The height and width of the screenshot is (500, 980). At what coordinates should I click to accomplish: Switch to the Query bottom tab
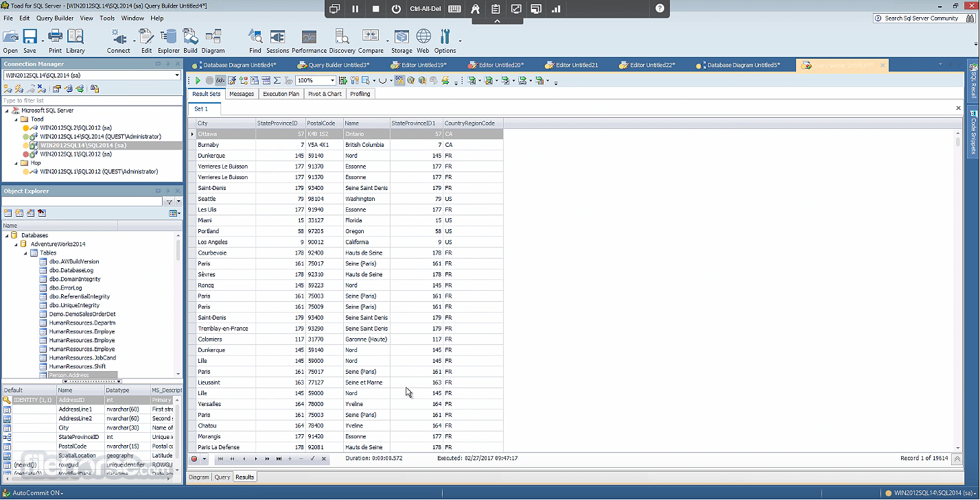pyautogui.click(x=222, y=477)
